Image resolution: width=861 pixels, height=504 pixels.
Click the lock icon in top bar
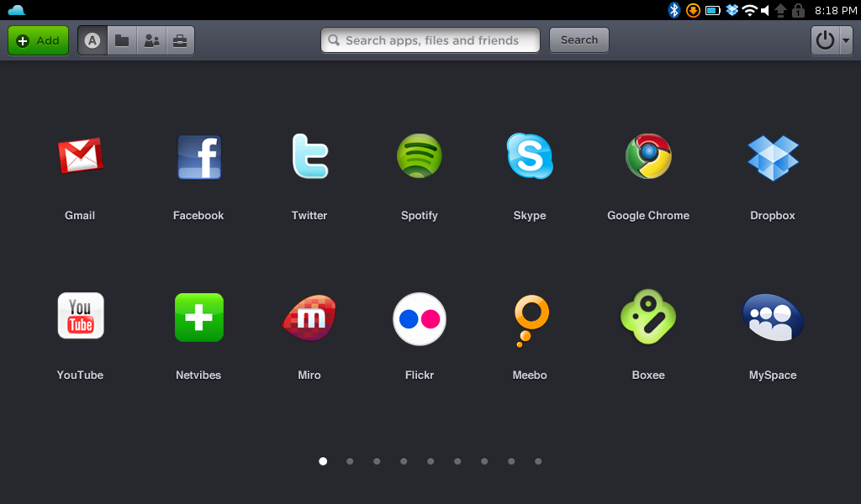(799, 10)
